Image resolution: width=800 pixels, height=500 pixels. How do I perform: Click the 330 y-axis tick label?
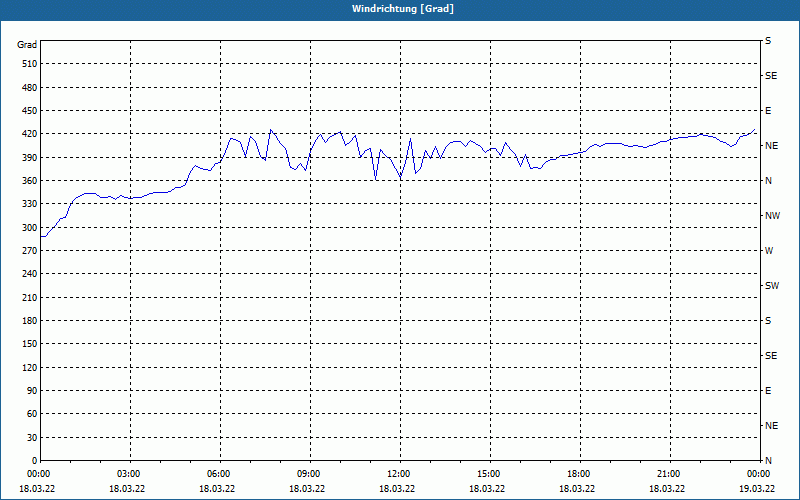pos(30,204)
